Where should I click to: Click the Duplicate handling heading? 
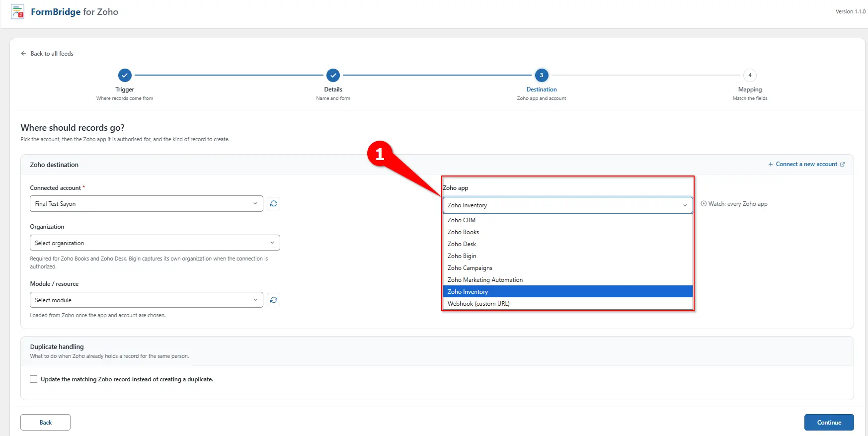coord(57,347)
